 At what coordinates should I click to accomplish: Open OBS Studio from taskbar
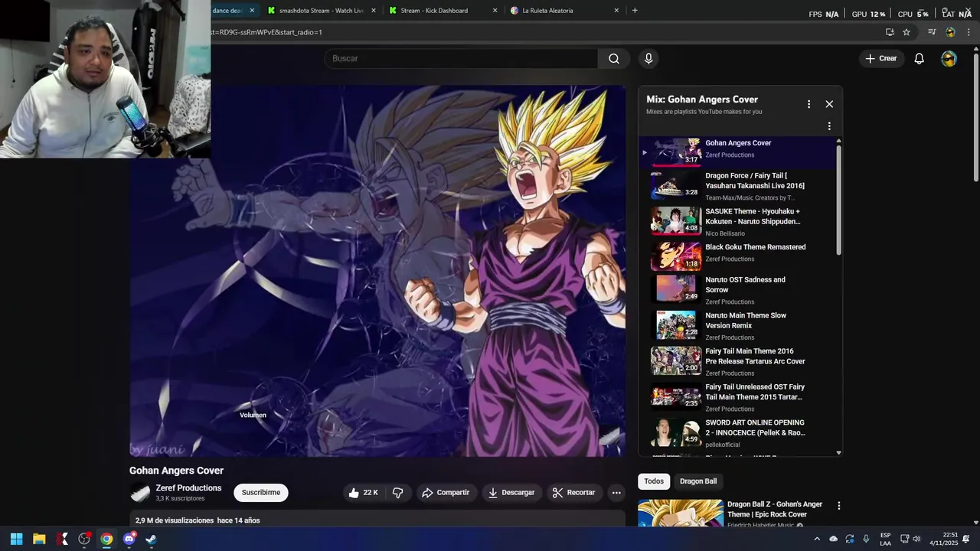click(x=84, y=539)
